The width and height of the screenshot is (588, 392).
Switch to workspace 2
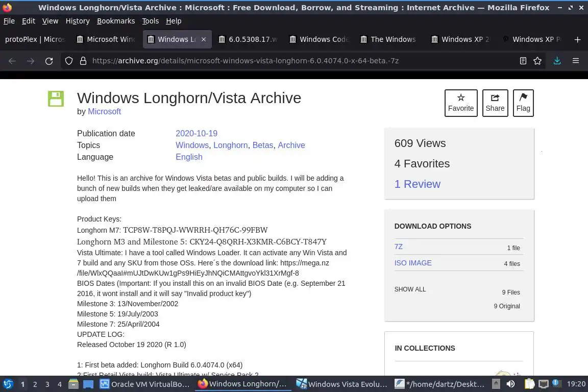coord(35,384)
